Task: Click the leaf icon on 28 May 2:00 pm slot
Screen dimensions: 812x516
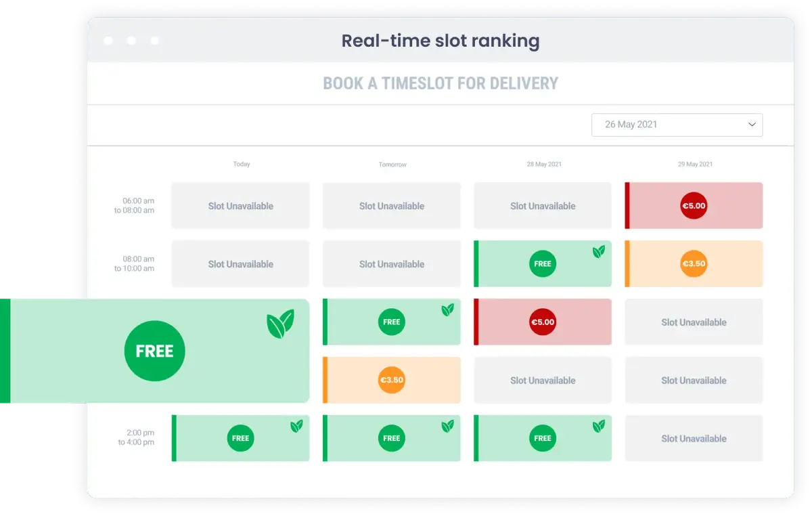Action: [599, 427]
